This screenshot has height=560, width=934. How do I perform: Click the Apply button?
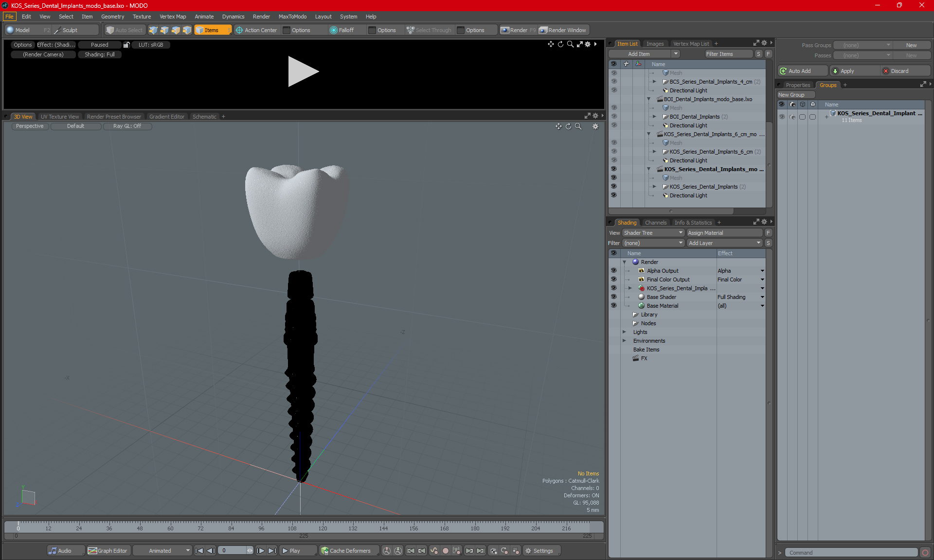[x=855, y=71]
